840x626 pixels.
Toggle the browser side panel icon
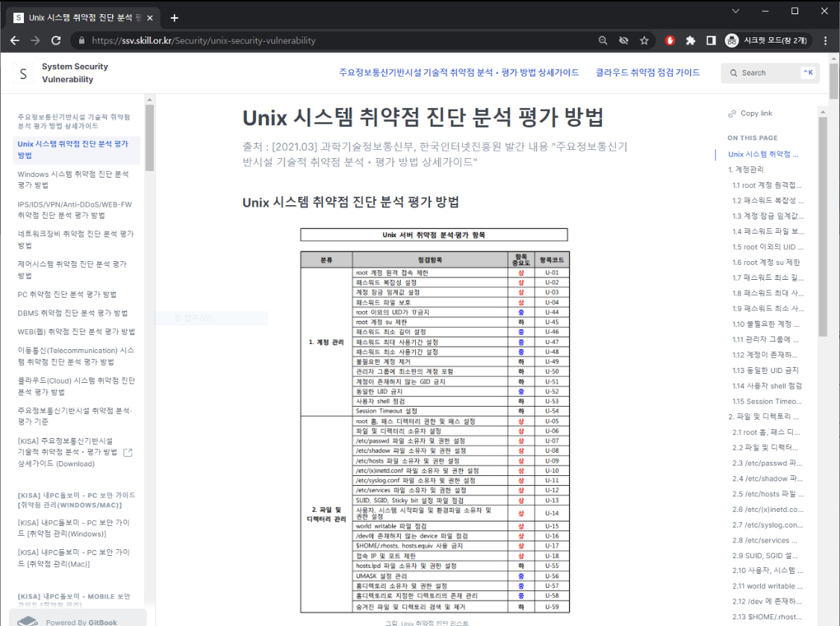tap(711, 41)
